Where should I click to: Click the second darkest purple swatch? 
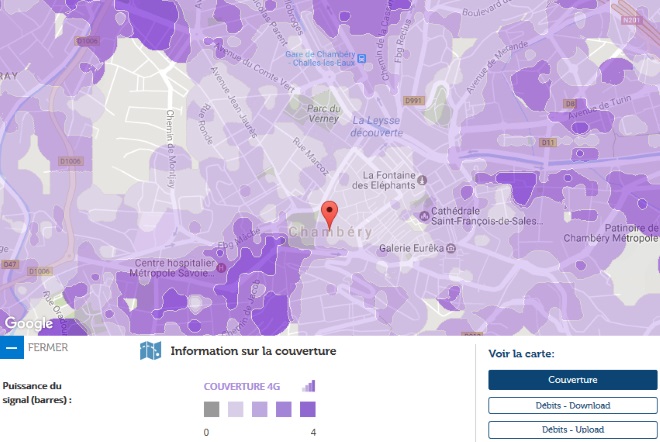click(x=284, y=409)
